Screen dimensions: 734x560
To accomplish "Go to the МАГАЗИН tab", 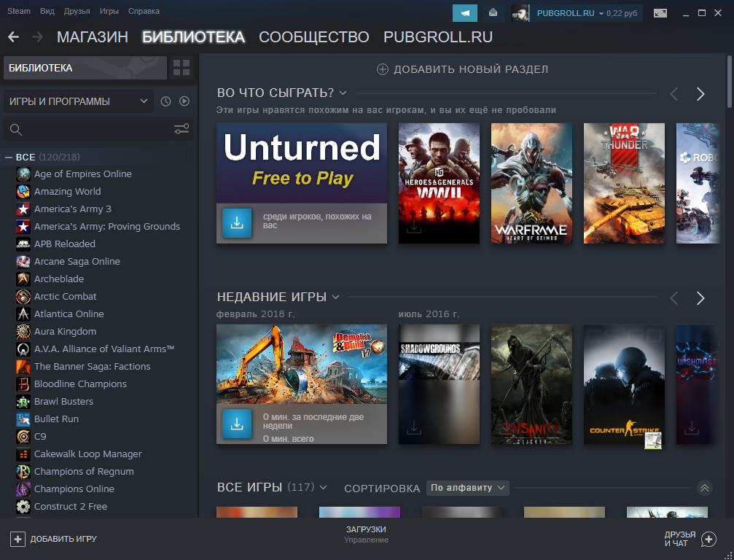I will 93,37.
